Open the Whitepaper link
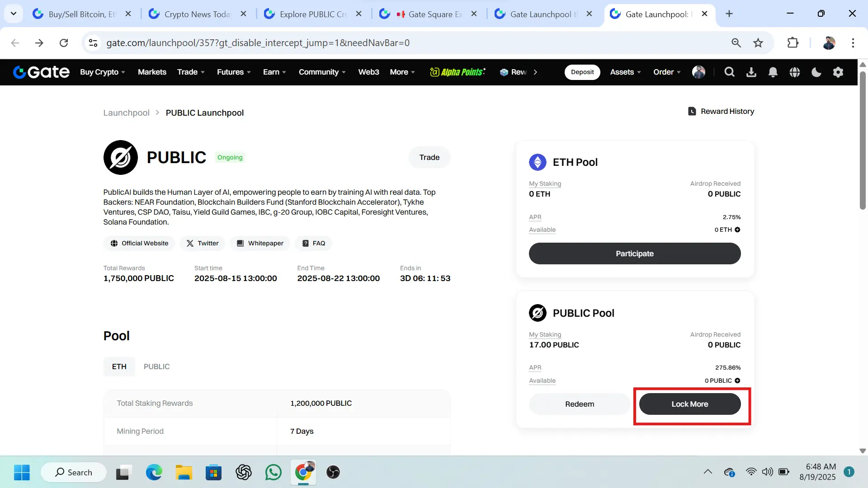Image resolution: width=868 pixels, height=488 pixels. tap(260, 243)
